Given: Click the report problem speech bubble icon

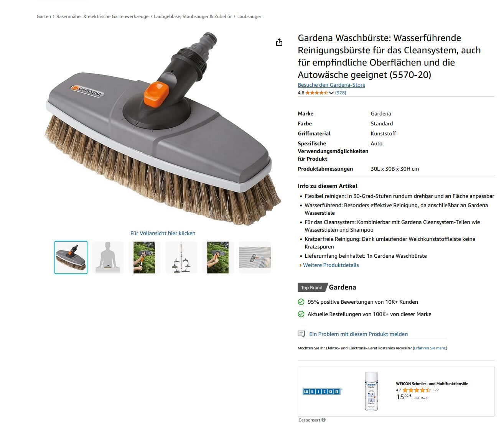Looking at the screenshot, I should pyautogui.click(x=301, y=334).
